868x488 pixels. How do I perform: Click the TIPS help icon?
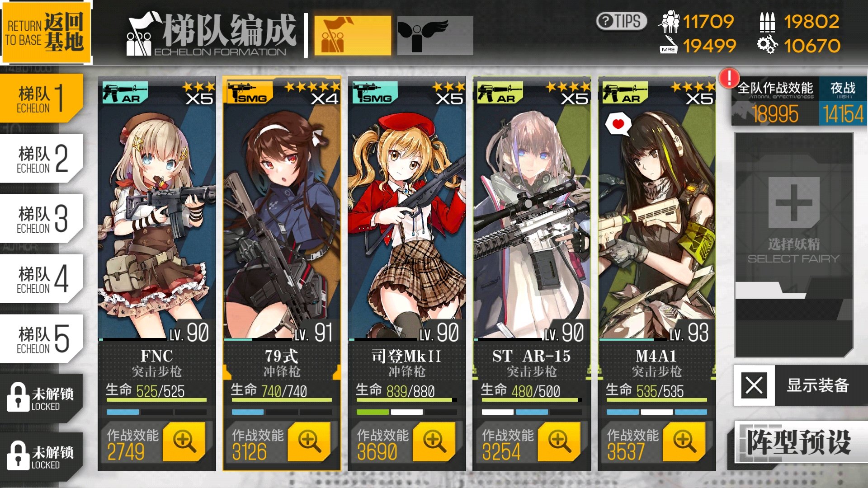pyautogui.click(x=622, y=21)
